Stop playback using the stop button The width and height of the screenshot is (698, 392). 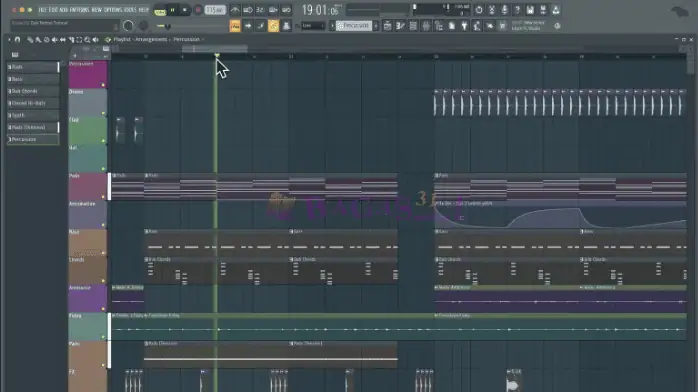185,10
